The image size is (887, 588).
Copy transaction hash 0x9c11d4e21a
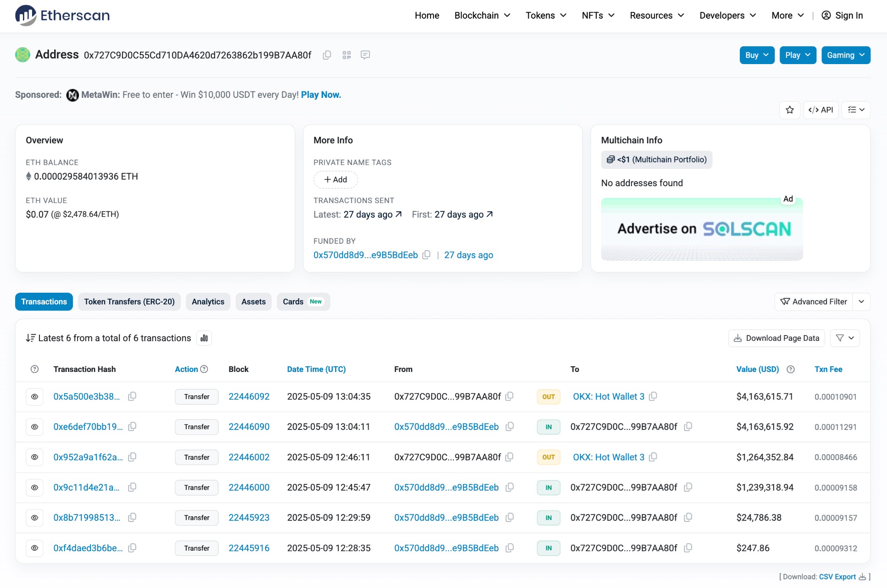click(x=132, y=487)
